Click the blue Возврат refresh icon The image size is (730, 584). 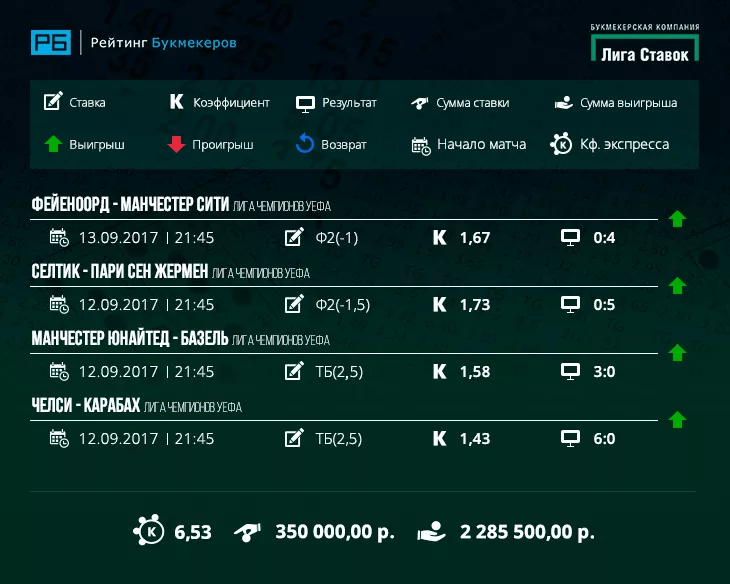click(x=305, y=143)
